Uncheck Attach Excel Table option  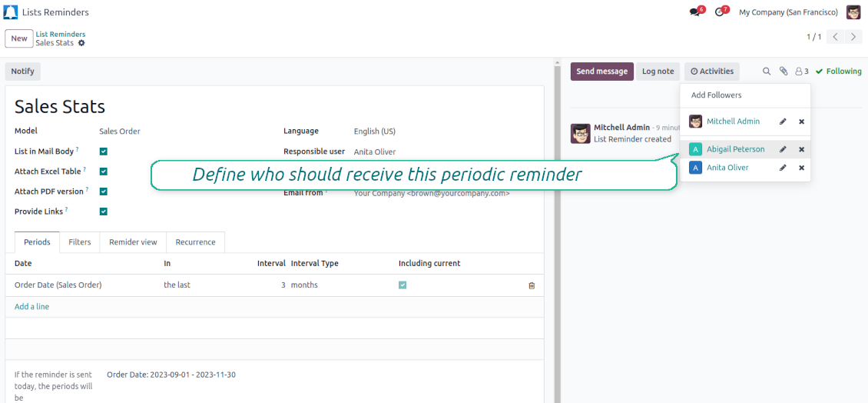(x=104, y=172)
